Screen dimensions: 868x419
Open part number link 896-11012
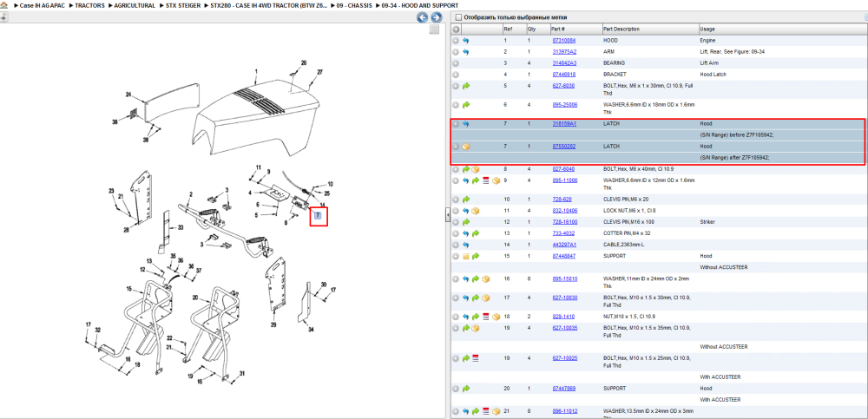tap(565, 411)
